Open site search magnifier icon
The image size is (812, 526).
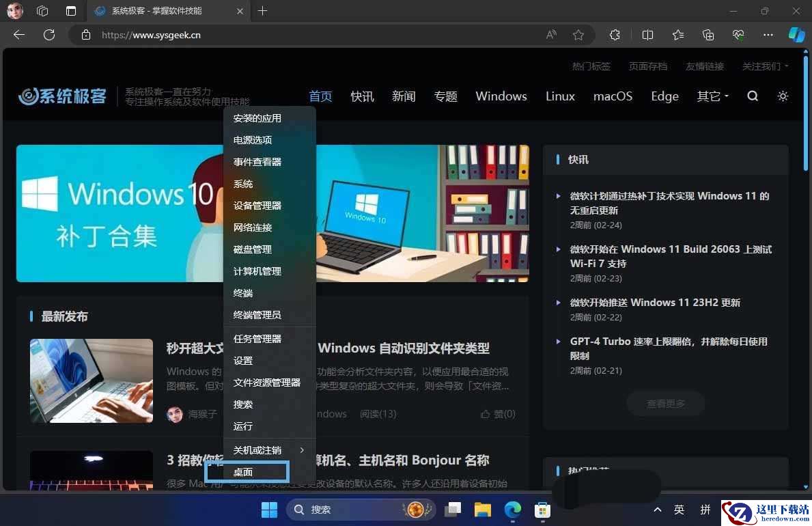[753, 96]
